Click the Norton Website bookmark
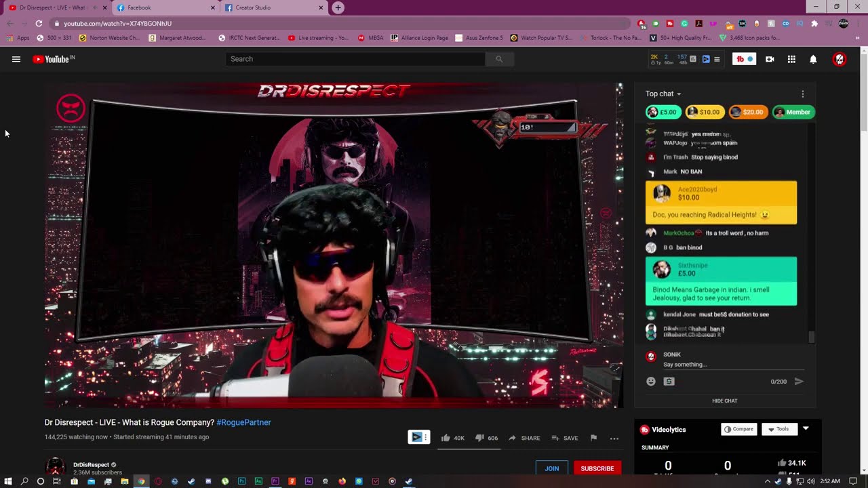This screenshot has height=488, width=868. click(109, 38)
